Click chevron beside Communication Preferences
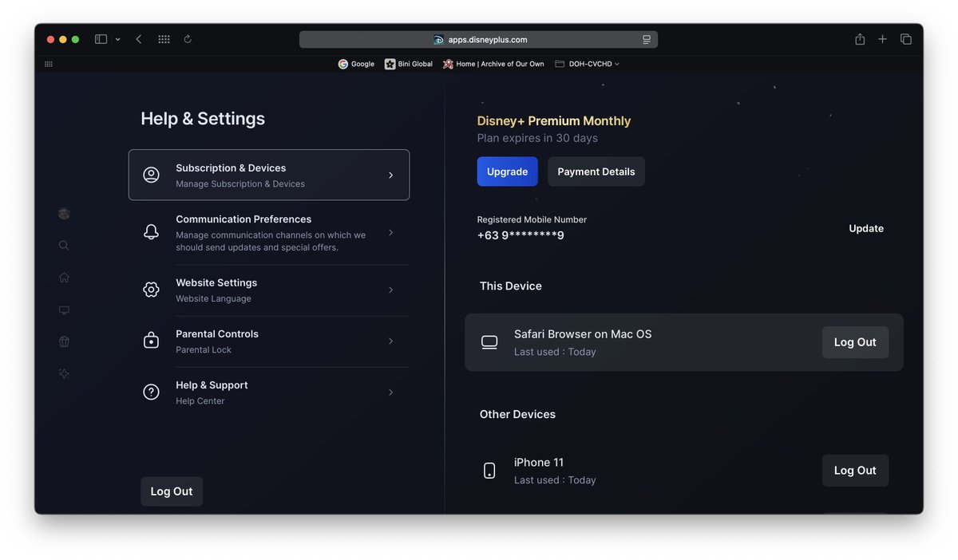The height and width of the screenshot is (560, 958). [x=390, y=232]
